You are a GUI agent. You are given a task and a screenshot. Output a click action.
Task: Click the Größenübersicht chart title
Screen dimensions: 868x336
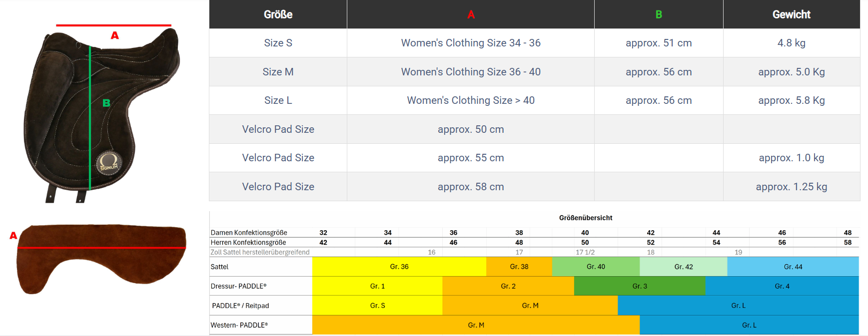pyautogui.click(x=585, y=218)
